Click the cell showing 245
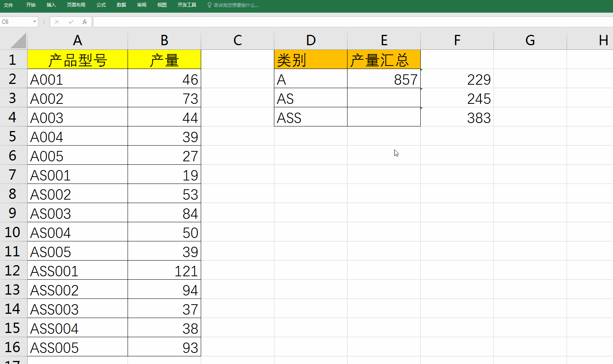The height and width of the screenshot is (364, 613). pyautogui.click(x=457, y=98)
